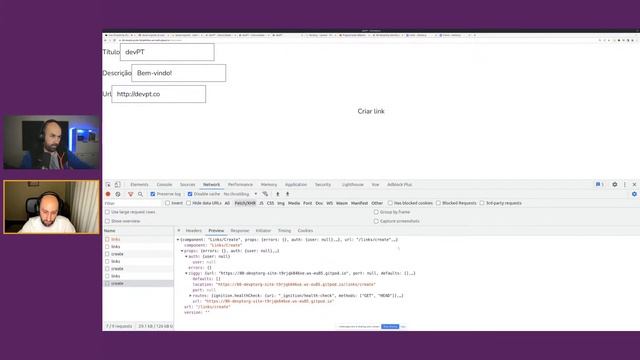
Task: Submit the form with Criar link
Action: (371, 111)
